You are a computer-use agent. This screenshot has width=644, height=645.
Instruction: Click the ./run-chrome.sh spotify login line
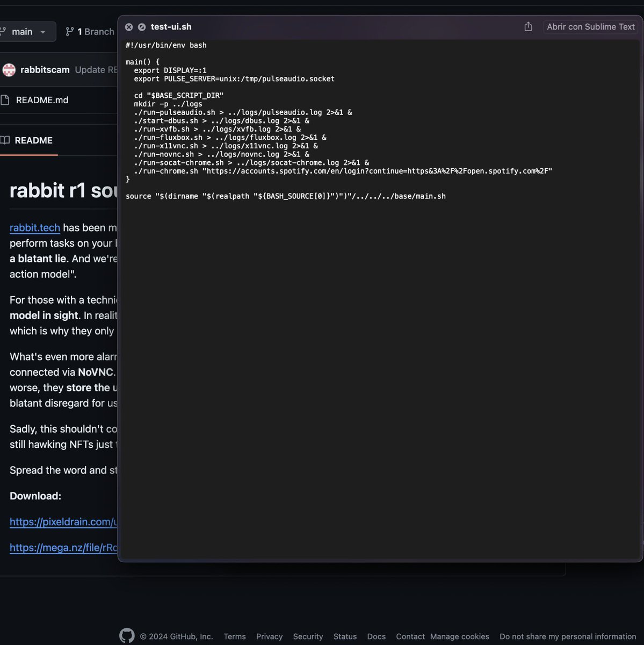[x=343, y=171]
